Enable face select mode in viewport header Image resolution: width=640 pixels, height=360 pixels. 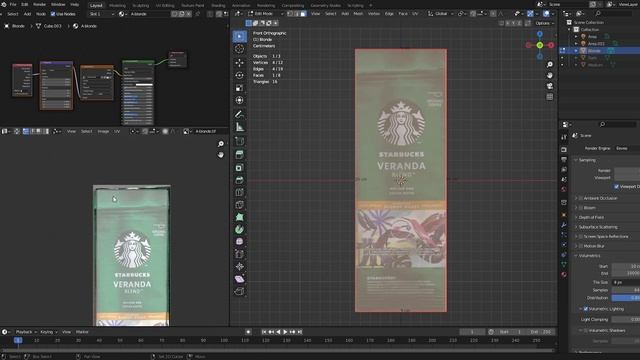coord(303,14)
